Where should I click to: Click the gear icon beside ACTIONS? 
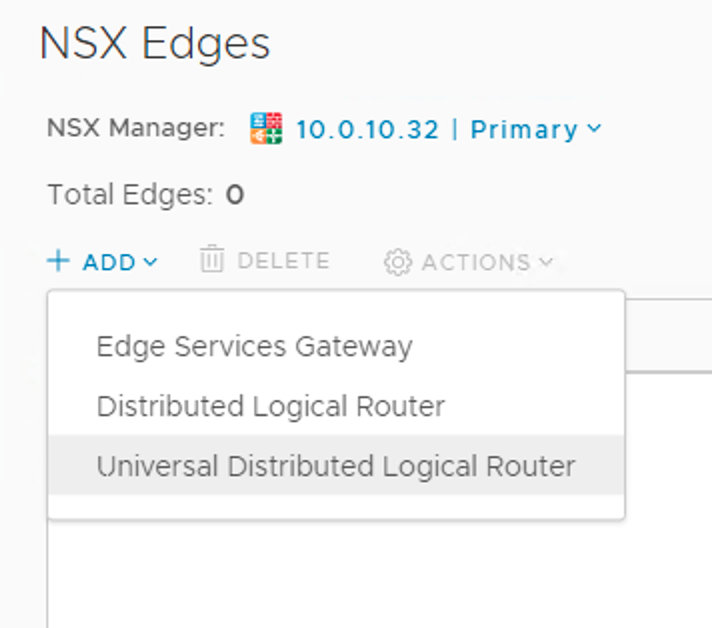click(398, 262)
